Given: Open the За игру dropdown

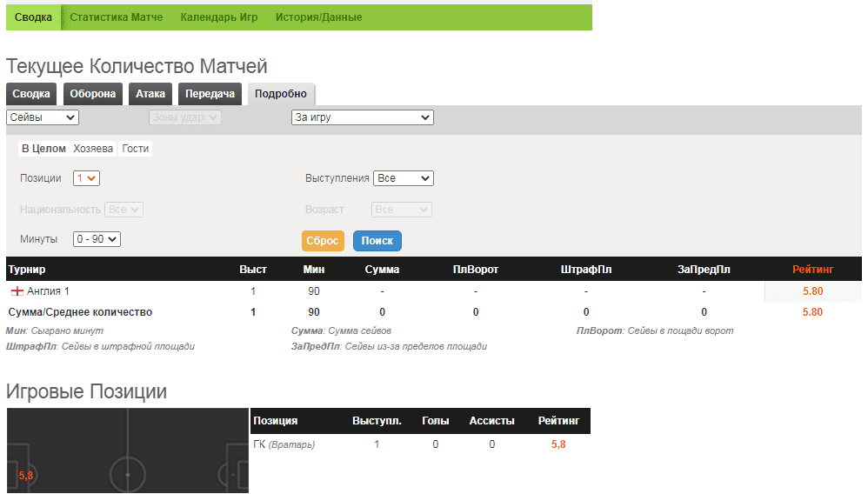Looking at the screenshot, I should click(x=363, y=117).
